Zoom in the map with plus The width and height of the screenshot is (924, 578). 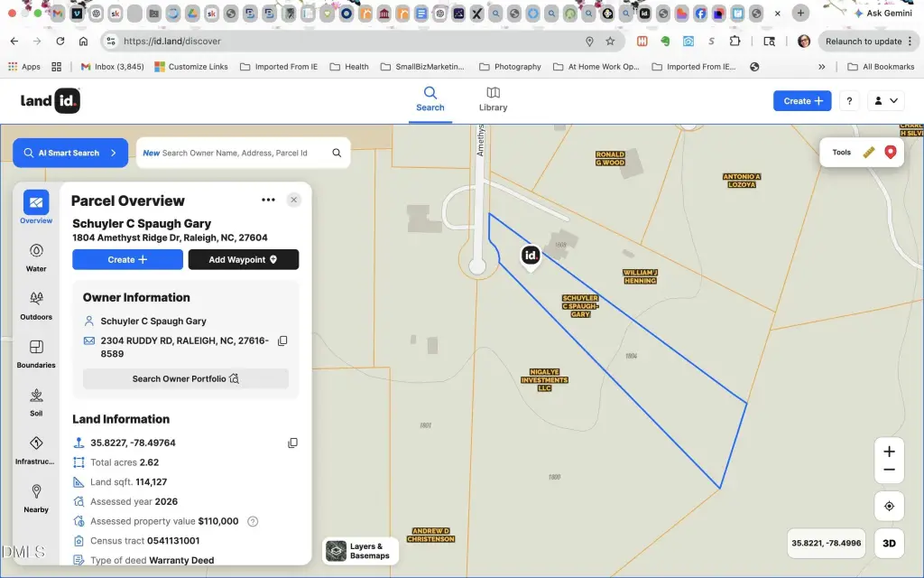tap(889, 452)
